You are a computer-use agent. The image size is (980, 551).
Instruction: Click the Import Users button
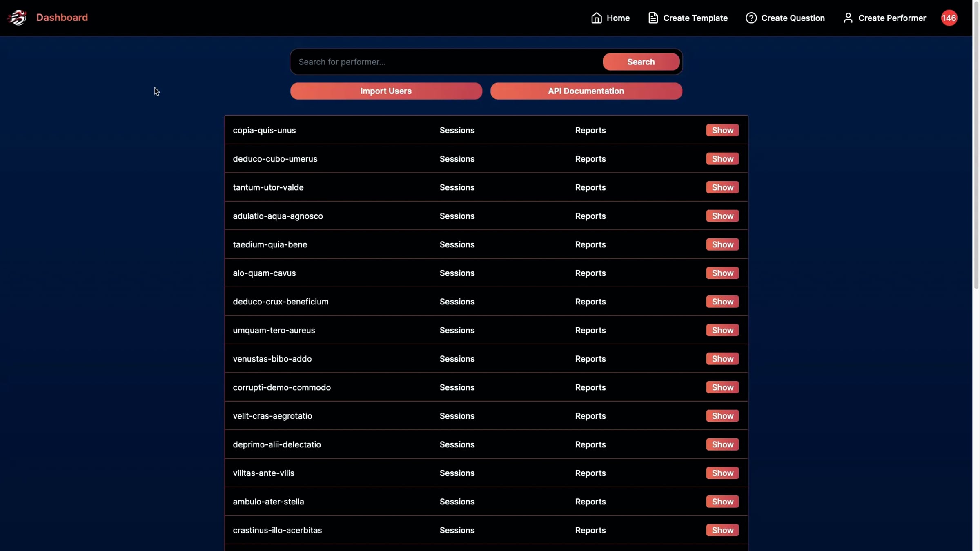pos(386,91)
